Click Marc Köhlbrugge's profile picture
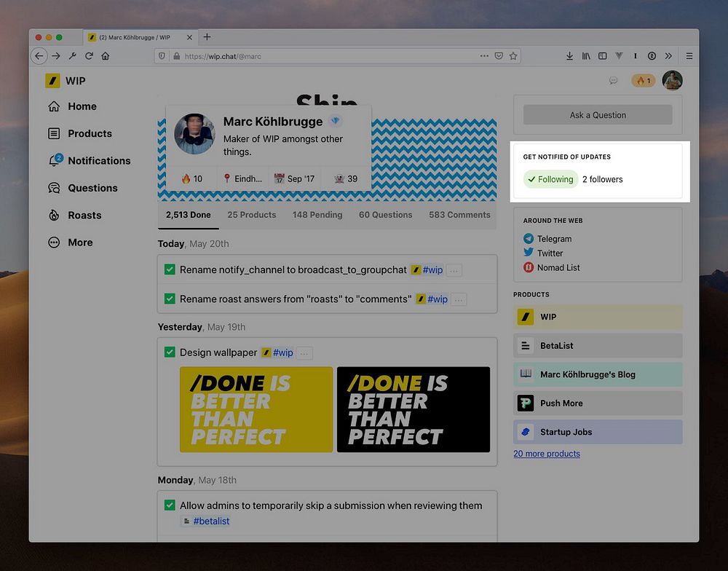This screenshot has height=571, width=728. click(194, 134)
